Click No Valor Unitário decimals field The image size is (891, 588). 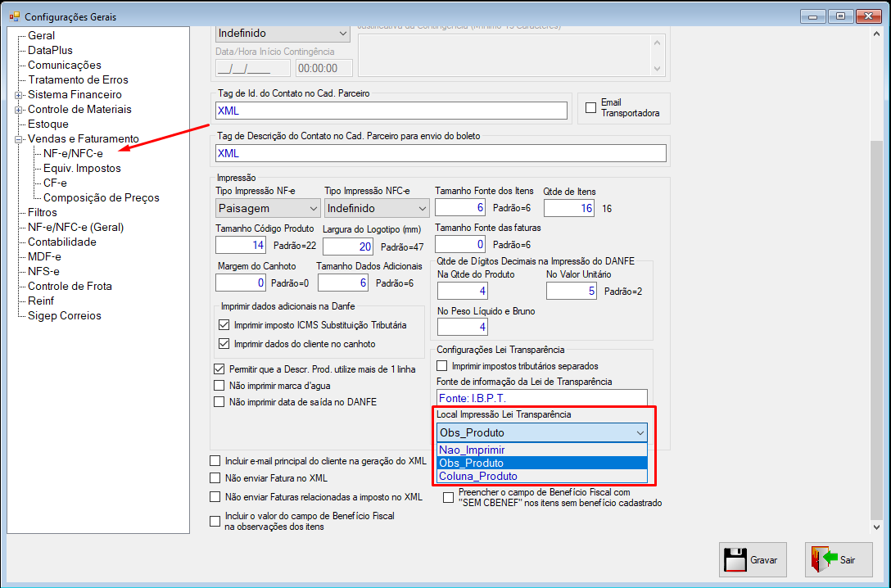572,291
